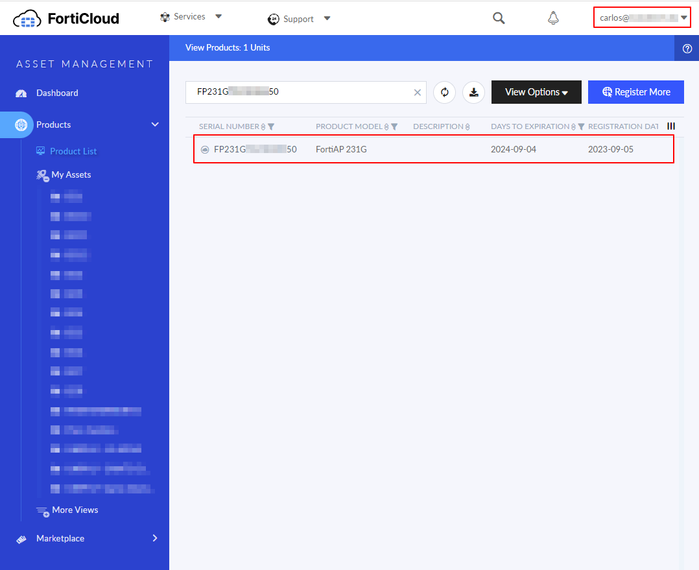This screenshot has height=570, width=699.
Task: Click registration date 2023-09-05
Action: [x=610, y=149]
